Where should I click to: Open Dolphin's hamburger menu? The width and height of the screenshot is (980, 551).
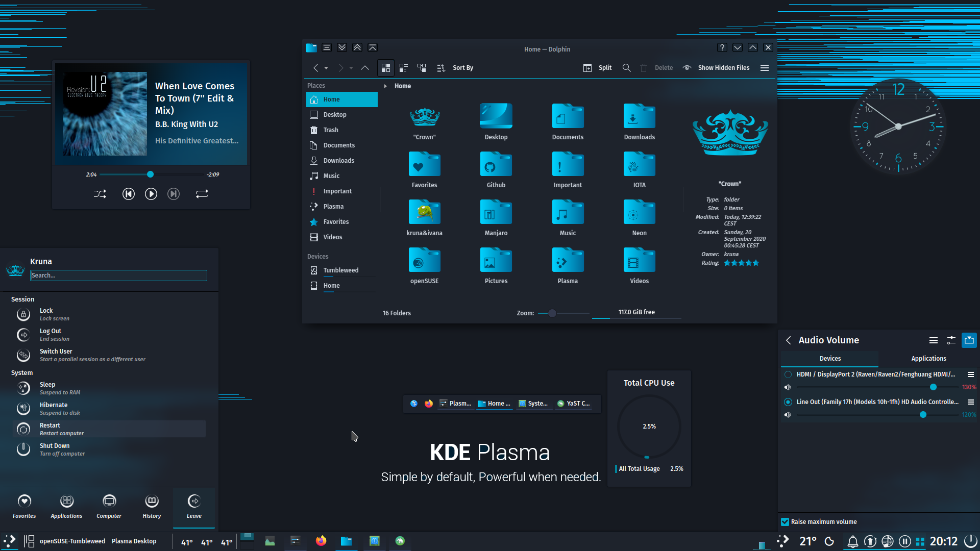click(765, 68)
